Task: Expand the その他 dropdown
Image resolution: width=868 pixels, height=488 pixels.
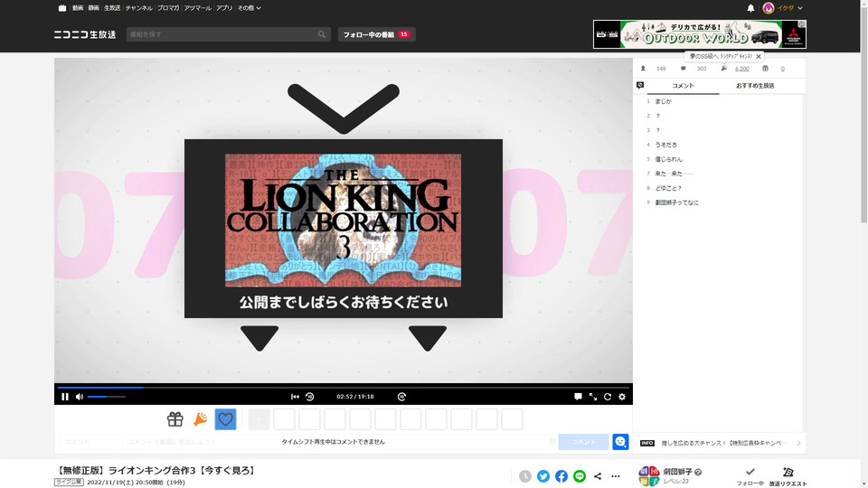Action: pyautogui.click(x=250, y=8)
